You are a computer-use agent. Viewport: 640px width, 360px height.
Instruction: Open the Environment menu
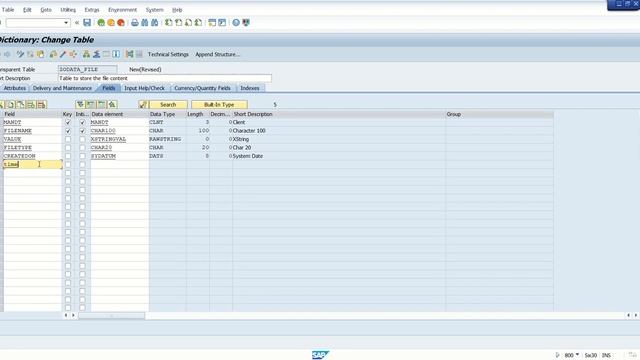click(x=122, y=10)
